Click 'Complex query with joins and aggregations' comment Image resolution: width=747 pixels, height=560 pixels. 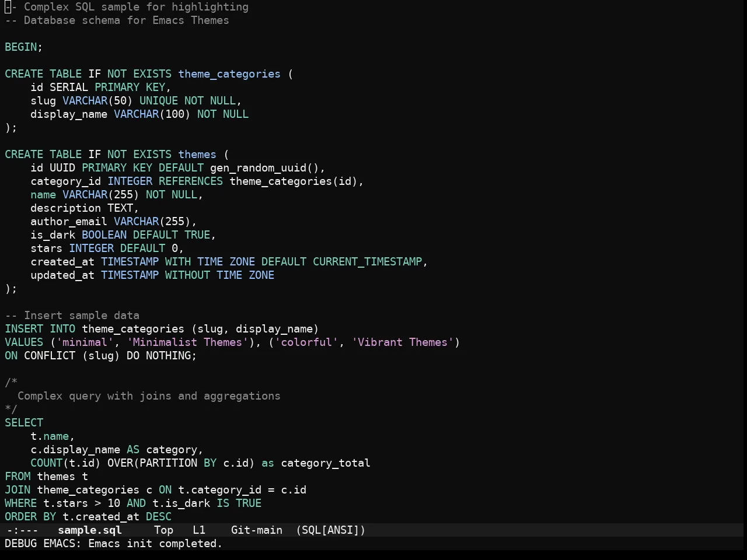(149, 396)
